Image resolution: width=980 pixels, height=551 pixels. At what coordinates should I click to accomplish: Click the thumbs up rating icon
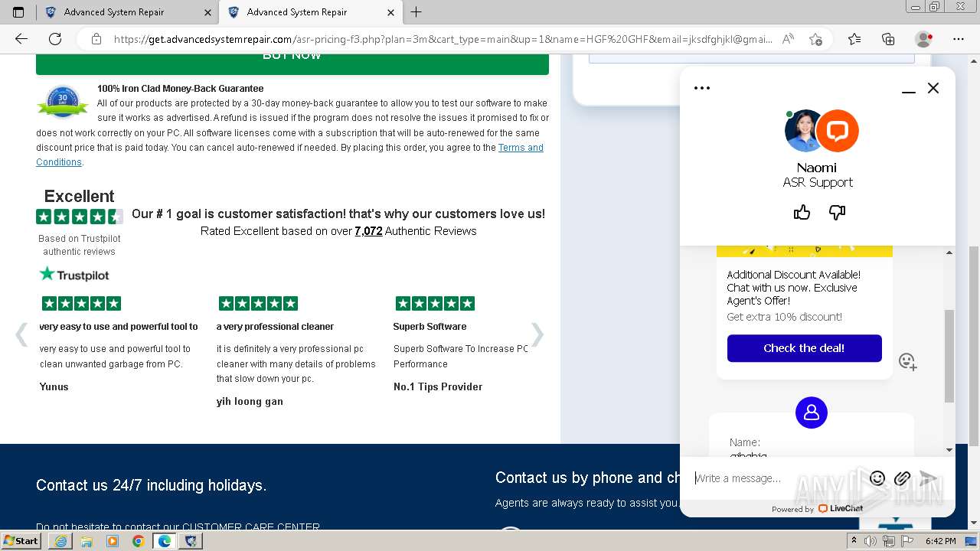(802, 212)
